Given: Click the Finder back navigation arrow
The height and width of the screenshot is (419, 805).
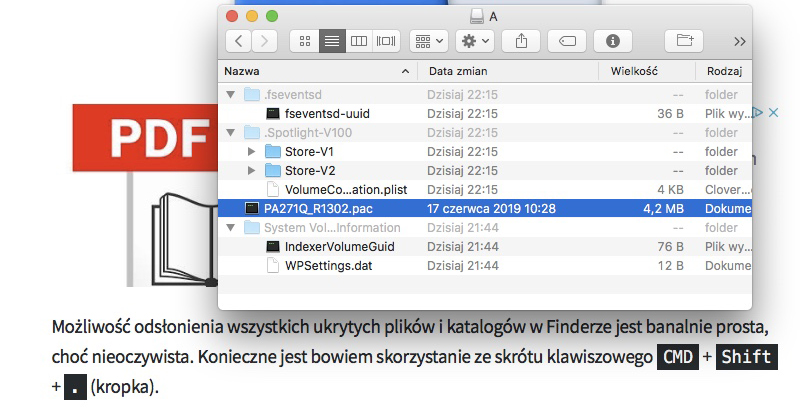Looking at the screenshot, I should point(239,41).
